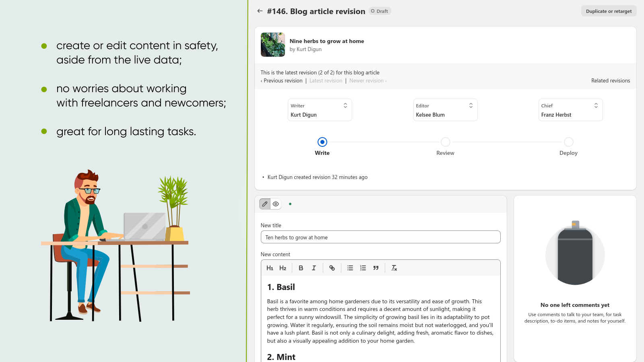644x362 pixels.
Task: Switch to preview mode eye icon
Action: (x=276, y=204)
